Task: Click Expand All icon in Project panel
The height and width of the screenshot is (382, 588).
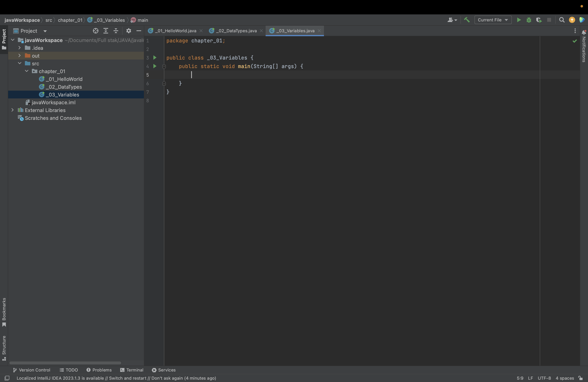Action: (x=106, y=31)
